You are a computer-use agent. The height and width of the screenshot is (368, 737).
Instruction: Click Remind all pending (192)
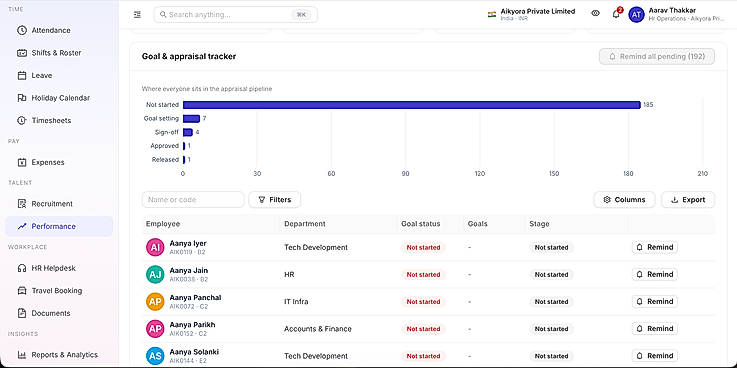[x=657, y=56]
